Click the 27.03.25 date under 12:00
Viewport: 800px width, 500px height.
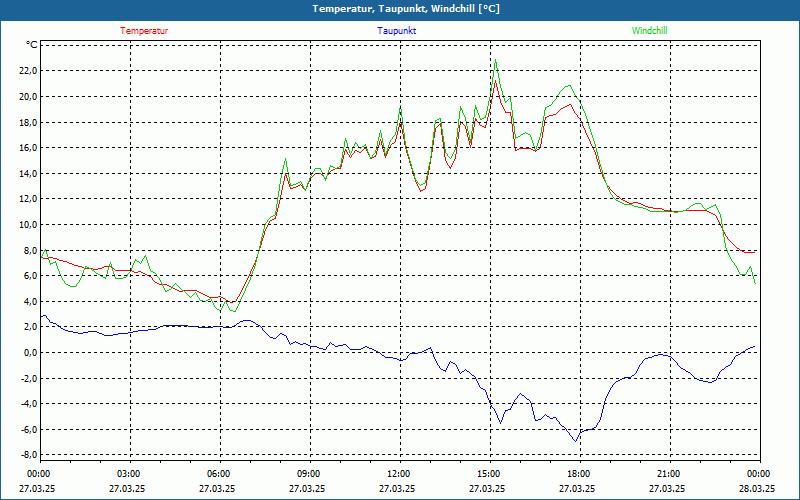(x=397, y=488)
